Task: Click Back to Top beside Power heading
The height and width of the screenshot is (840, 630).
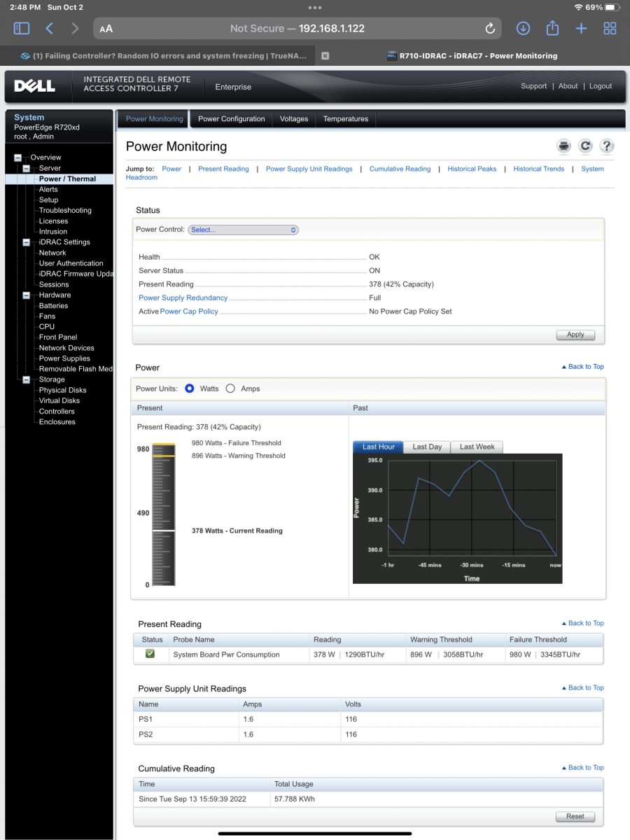Action: [x=583, y=367]
